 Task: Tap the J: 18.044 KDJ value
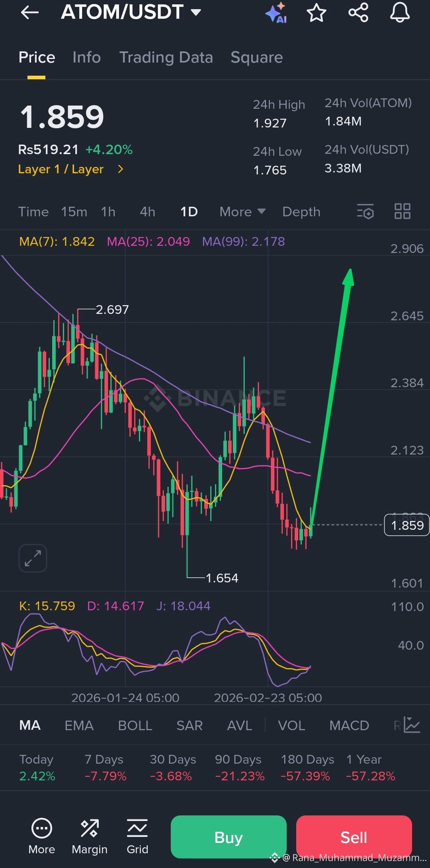tap(183, 606)
